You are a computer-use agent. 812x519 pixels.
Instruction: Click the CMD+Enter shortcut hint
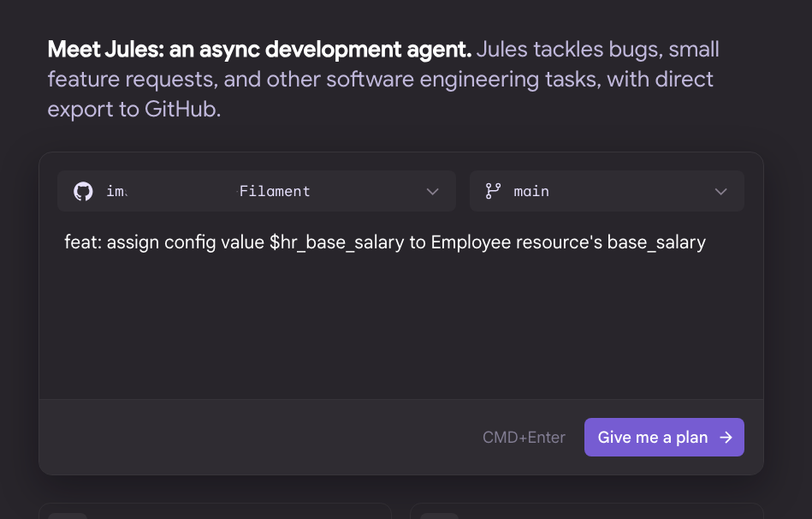(x=524, y=438)
